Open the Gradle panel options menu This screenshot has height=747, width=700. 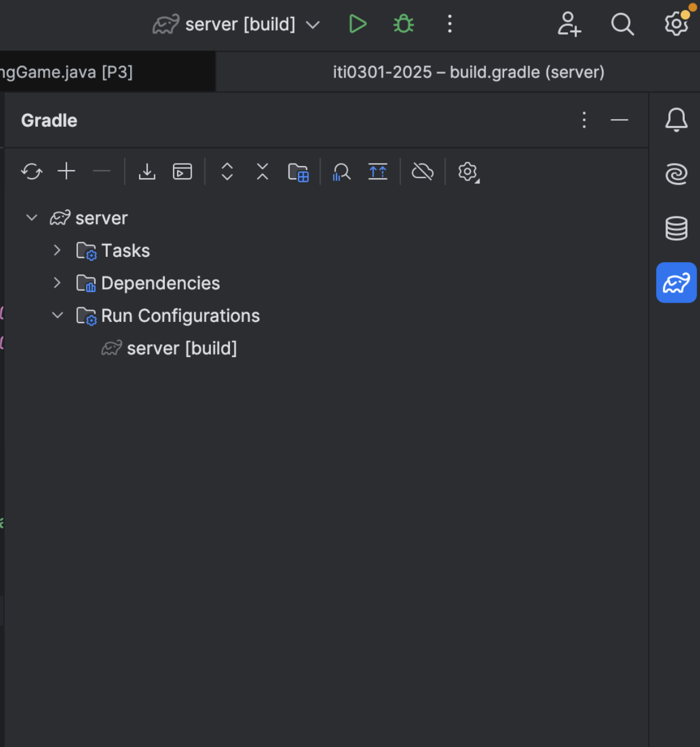pos(584,120)
